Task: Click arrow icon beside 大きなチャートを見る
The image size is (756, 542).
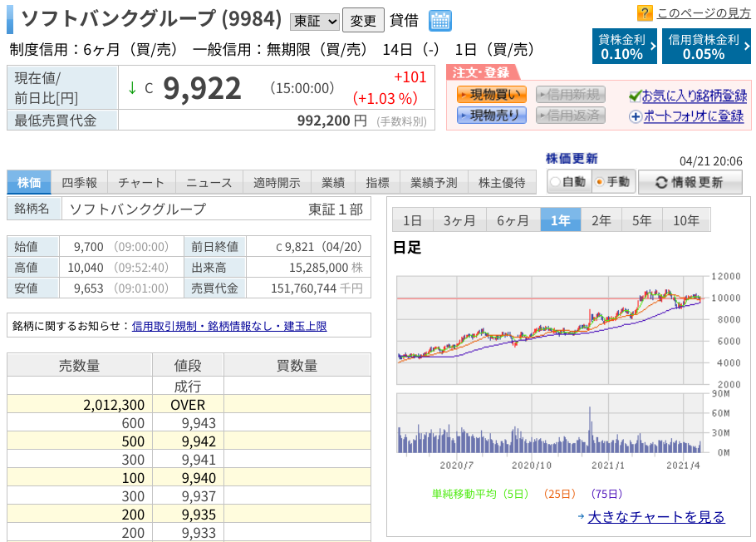Action: tap(582, 516)
